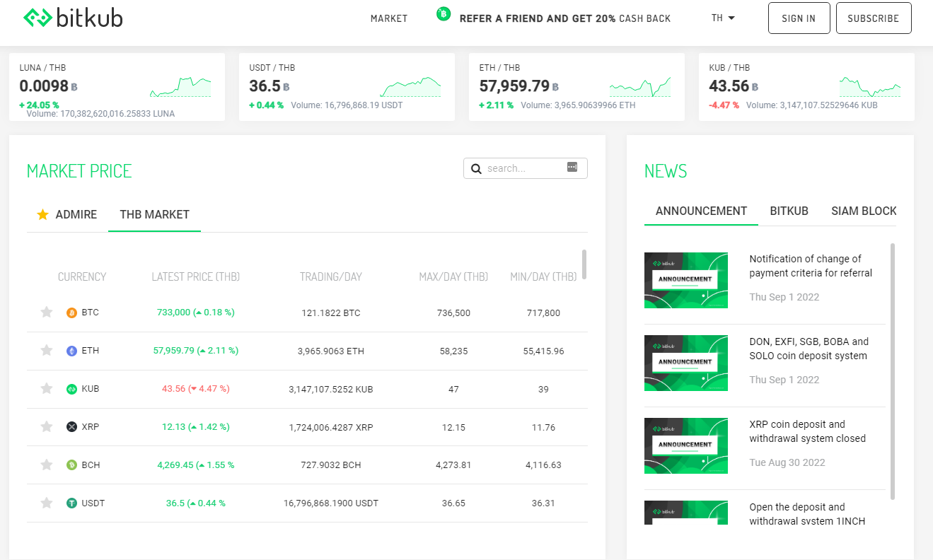Star the USDT row
Viewport: 933px width, 560px height.
point(47,503)
